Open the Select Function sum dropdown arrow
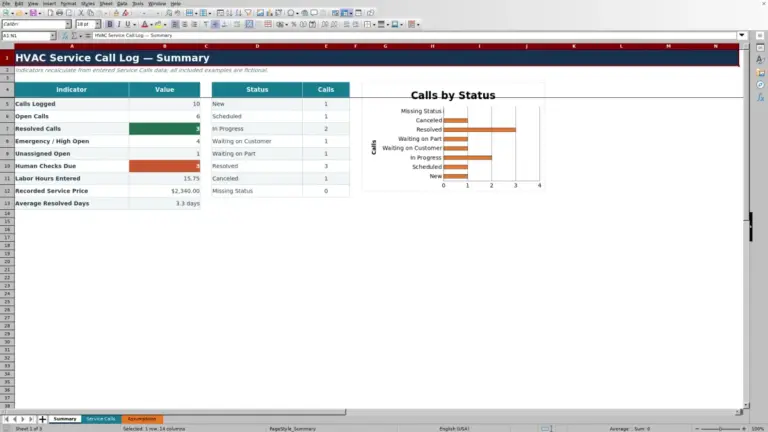The image size is (768, 432). point(80,36)
